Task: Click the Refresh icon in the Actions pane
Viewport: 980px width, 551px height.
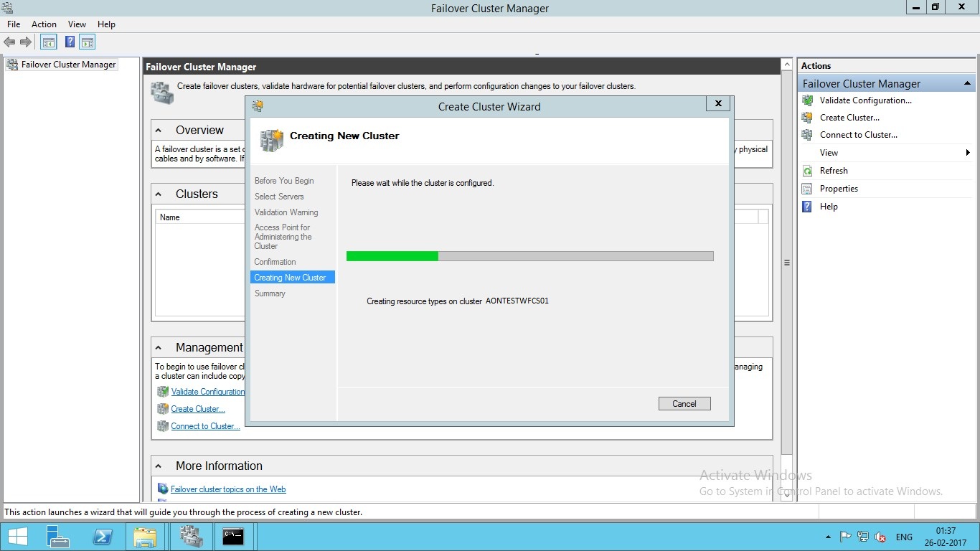Action: pos(807,171)
